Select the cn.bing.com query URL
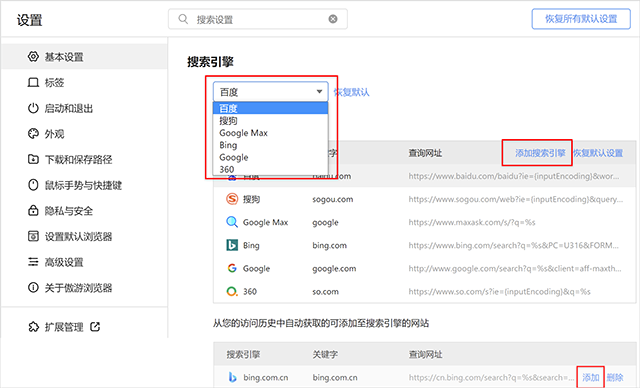 click(492, 377)
